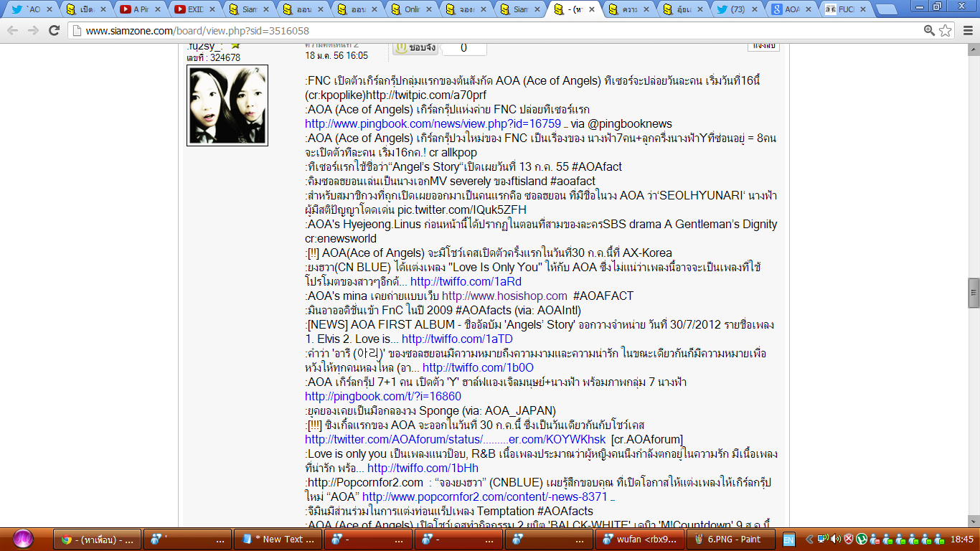The width and height of the screenshot is (980, 551).
Task: Click the poster's avatar photo
Action: point(227,105)
